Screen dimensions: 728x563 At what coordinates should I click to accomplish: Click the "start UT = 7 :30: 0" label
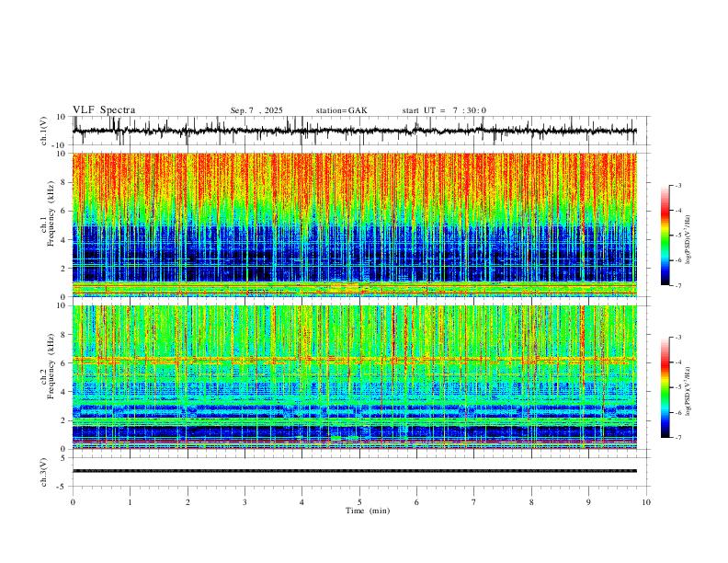coord(444,110)
